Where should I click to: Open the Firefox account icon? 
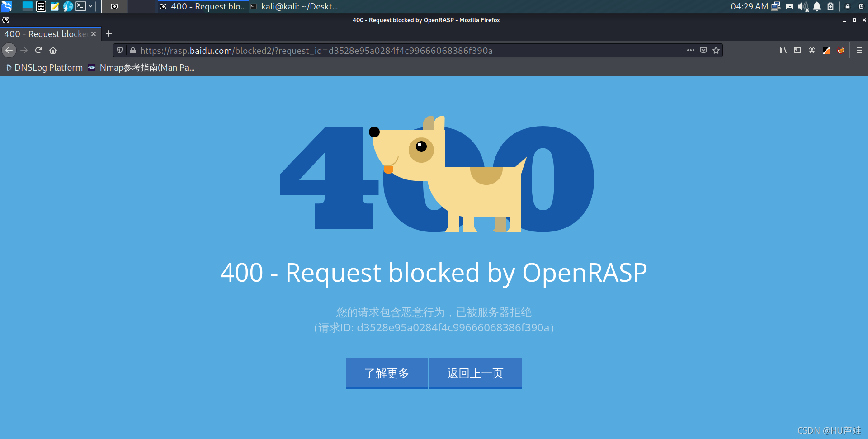tap(811, 50)
